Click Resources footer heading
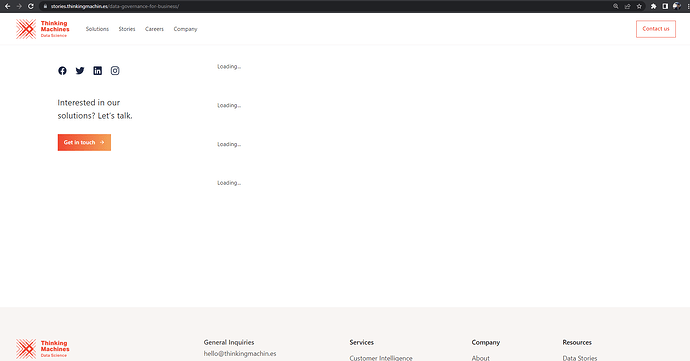This screenshot has height=361, width=690. coord(577,342)
